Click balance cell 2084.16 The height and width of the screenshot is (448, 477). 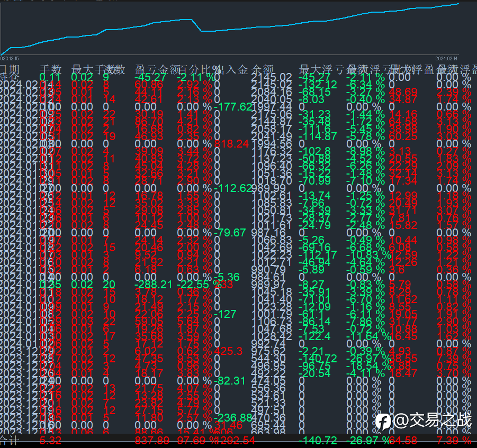[x=272, y=92]
